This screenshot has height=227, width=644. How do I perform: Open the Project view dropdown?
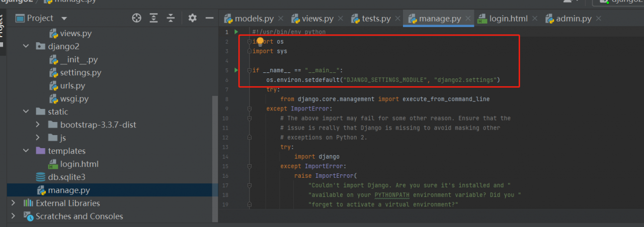tap(64, 19)
